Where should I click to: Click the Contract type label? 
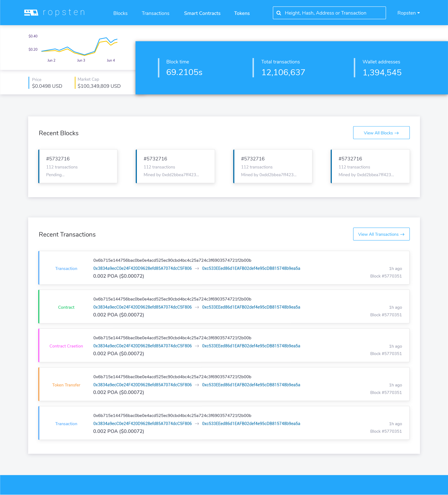tap(66, 307)
